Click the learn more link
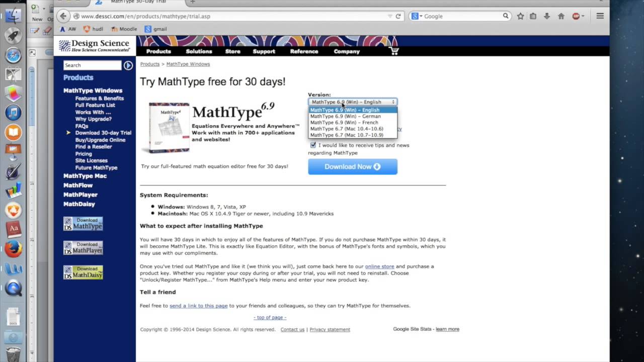This screenshot has width=644, height=362. pos(447,329)
